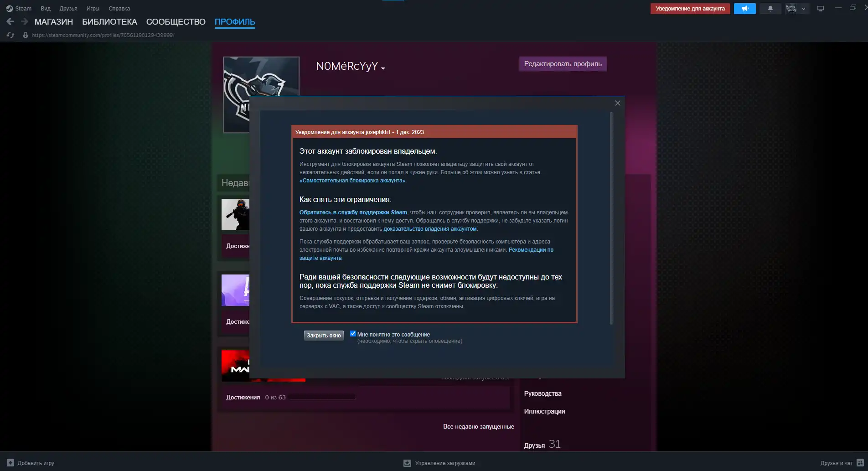Open the Справка menu

(119, 9)
